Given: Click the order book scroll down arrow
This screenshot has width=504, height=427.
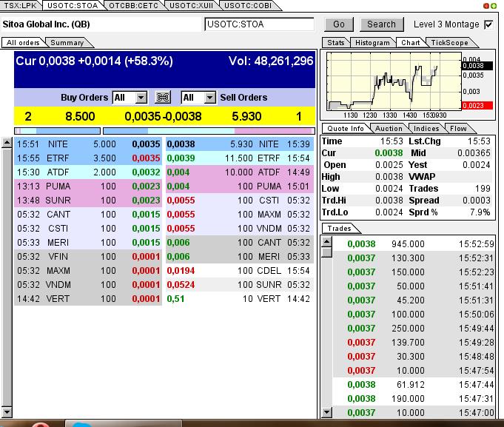Looking at the screenshot, I should click(x=7, y=411).
